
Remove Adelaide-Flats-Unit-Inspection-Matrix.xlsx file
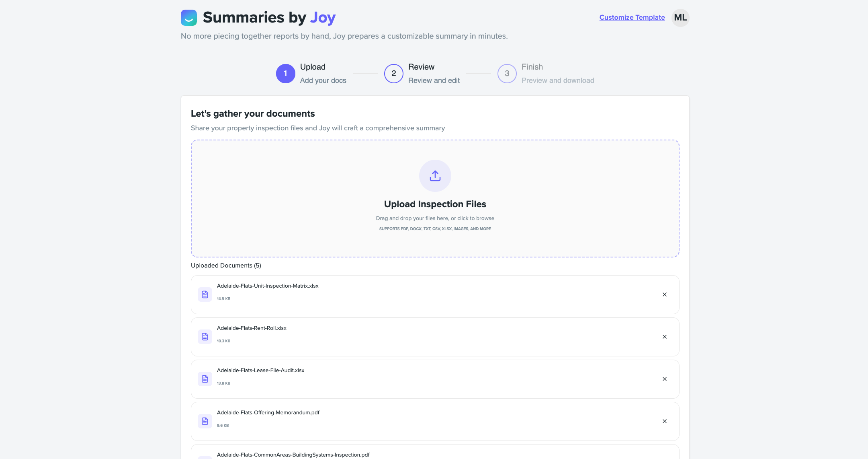point(665,294)
